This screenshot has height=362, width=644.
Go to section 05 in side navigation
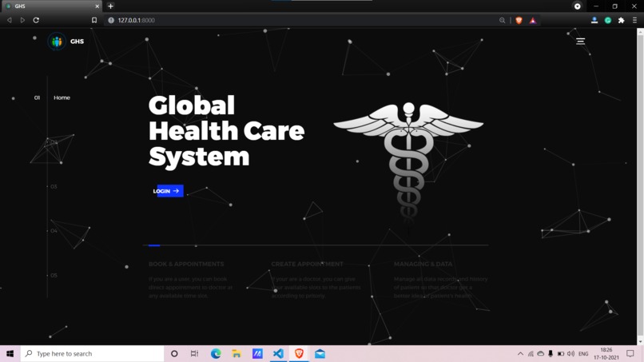(x=54, y=276)
